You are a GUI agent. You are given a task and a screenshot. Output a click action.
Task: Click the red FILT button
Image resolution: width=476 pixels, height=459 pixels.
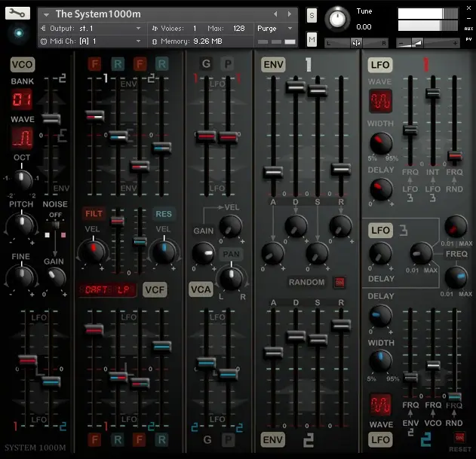click(x=94, y=213)
